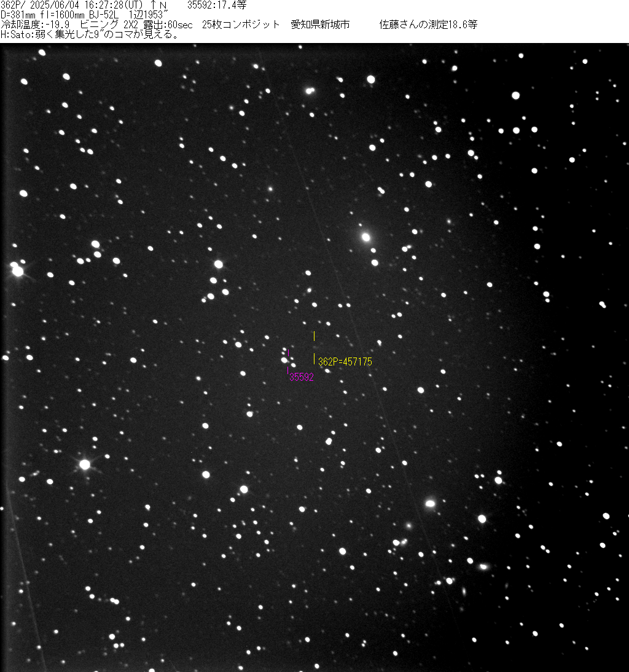
Task: Click the "↑N" north direction indicator
Action: point(158,5)
